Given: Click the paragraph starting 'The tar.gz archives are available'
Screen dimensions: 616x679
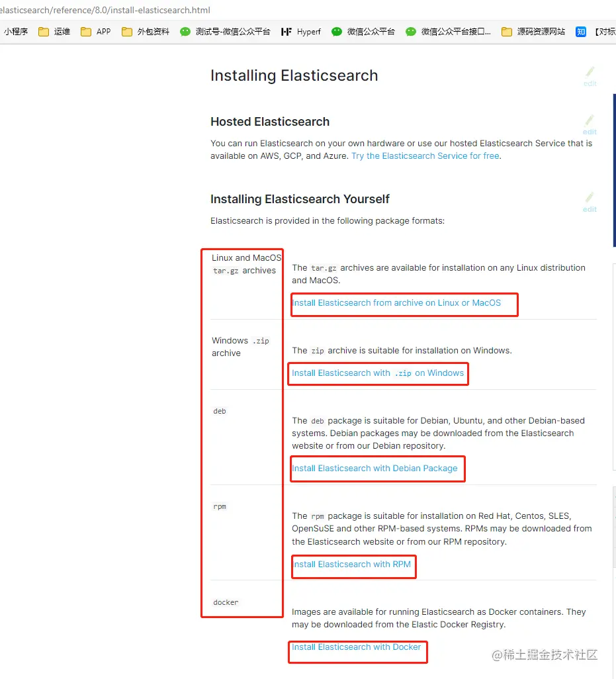Looking at the screenshot, I should pyautogui.click(x=439, y=274).
